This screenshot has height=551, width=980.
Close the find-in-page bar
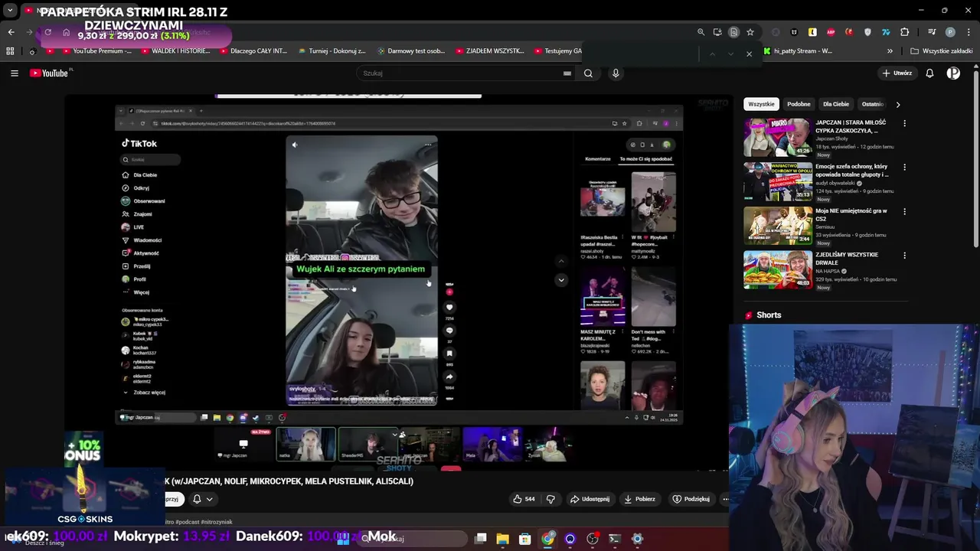[x=749, y=54]
